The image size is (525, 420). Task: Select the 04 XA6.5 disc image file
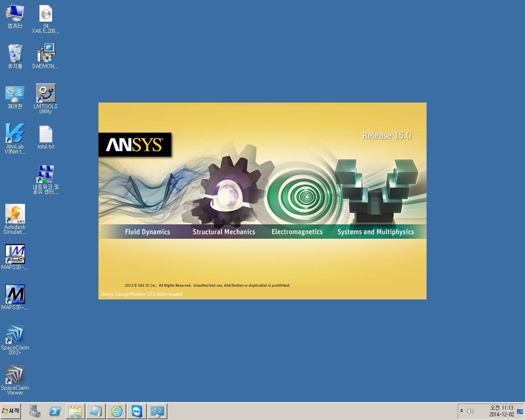pyautogui.click(x=46, y=19)
